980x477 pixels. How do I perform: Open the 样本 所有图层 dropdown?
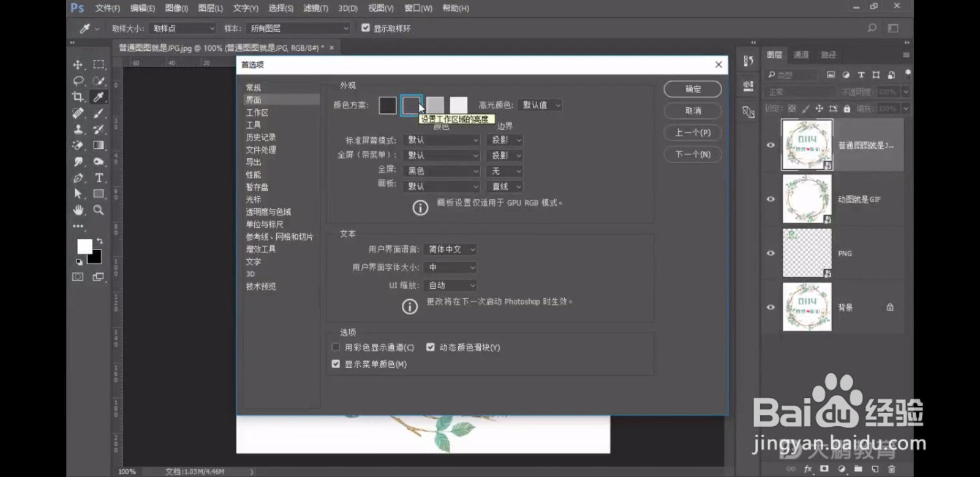click(x=298, y=28)
